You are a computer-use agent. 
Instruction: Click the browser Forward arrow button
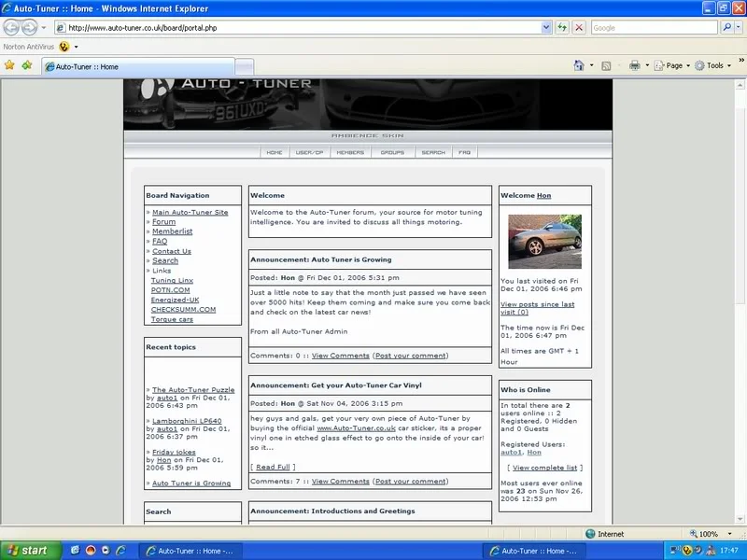click(x=30, y=28)
